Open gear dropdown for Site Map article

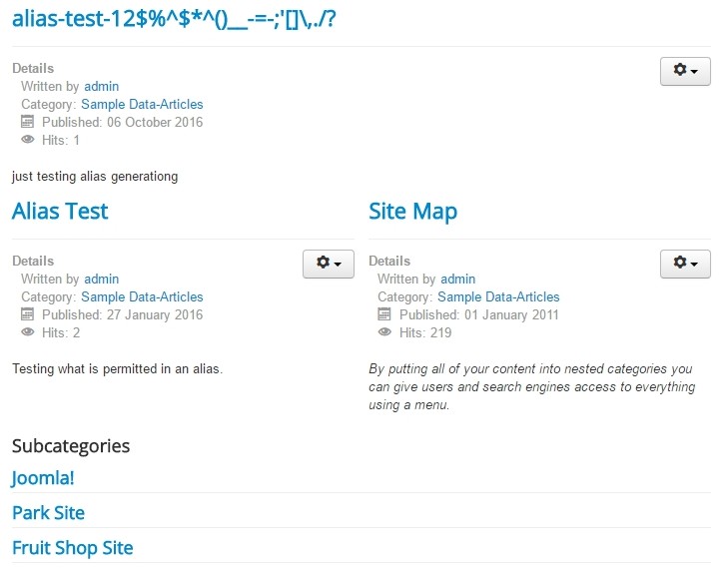685,264
